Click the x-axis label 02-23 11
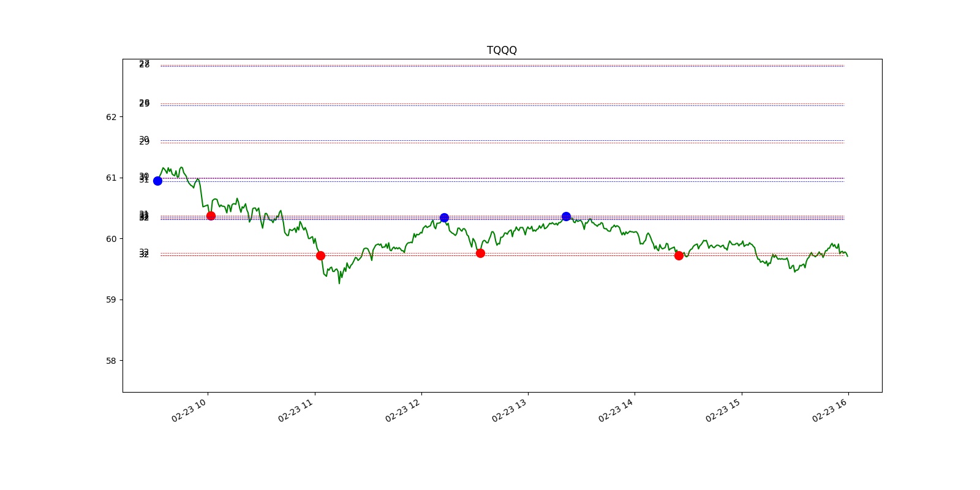The height and width of the screenshot is (490, 980). 296,410
